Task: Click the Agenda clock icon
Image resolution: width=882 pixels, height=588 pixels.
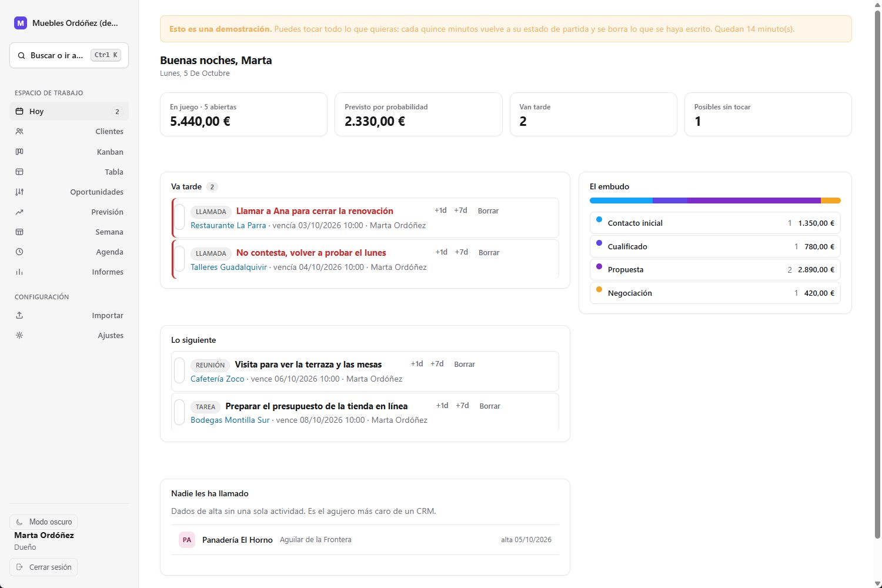Action: (19, 252)
